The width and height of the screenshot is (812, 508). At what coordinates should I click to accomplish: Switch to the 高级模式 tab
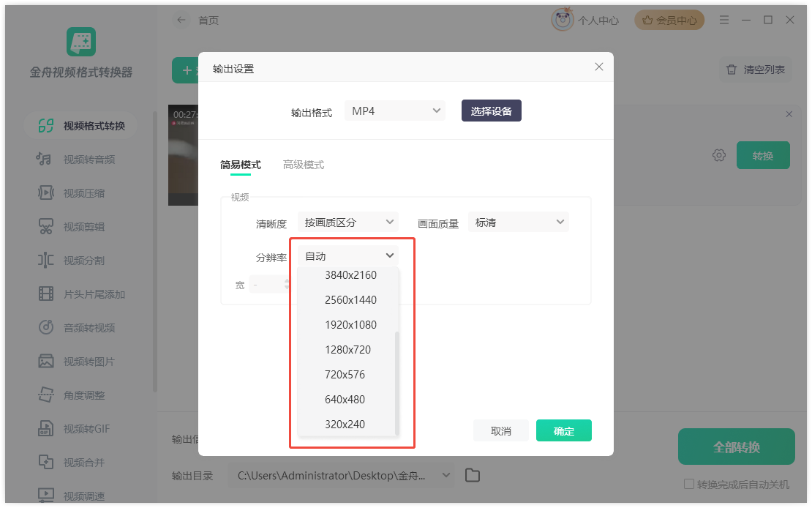[303, 165]
